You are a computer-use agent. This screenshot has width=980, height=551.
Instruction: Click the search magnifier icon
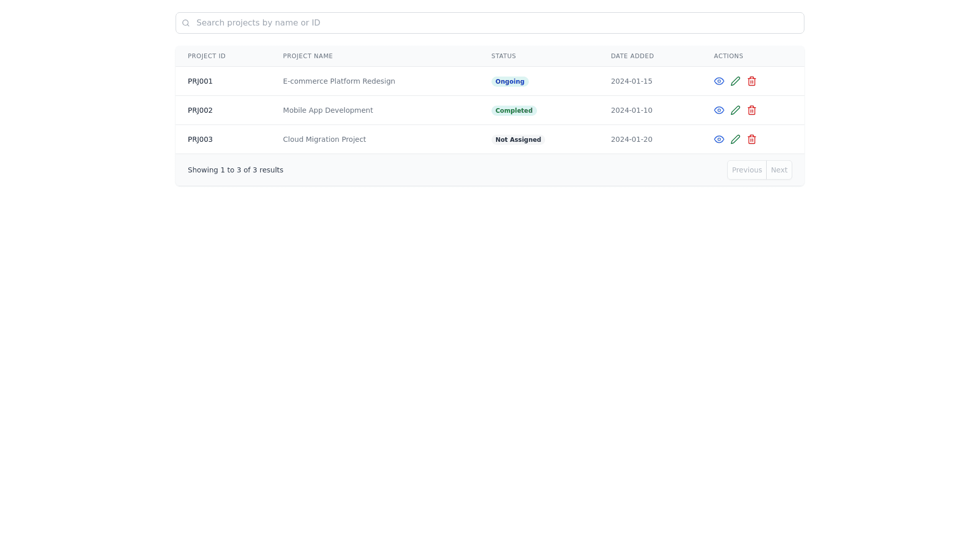click(x=186, y=23)
